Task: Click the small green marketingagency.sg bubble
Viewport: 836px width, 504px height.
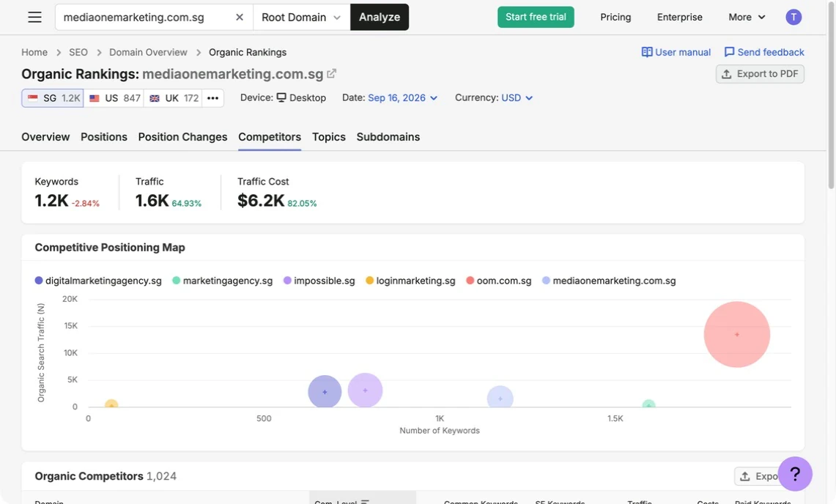Action: pyautogui.click(x=648, y=404)
